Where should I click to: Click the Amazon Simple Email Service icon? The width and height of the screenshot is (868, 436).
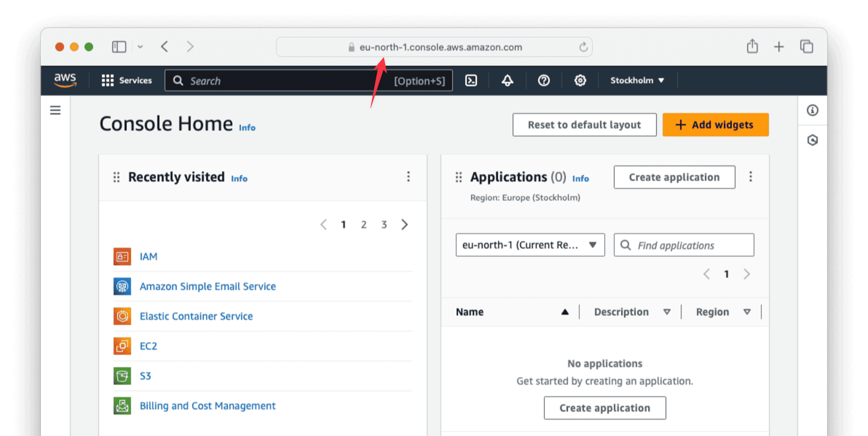(x=122, y=286)
